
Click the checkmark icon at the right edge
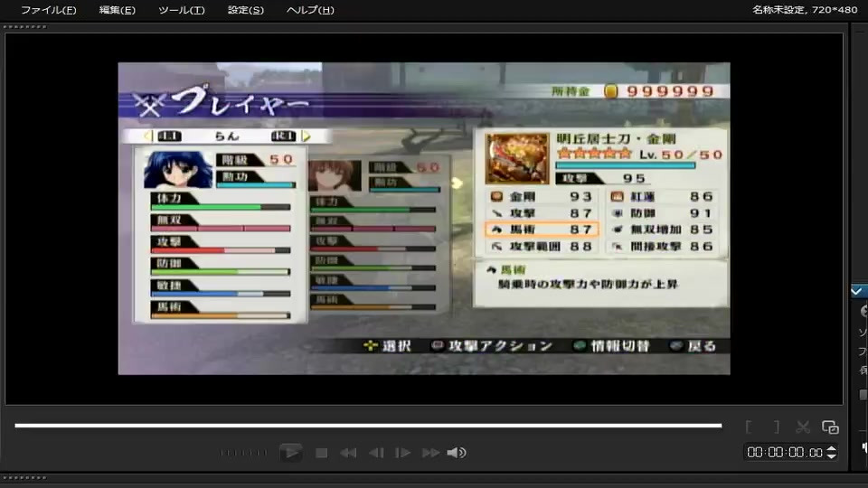pyautogui.click(x=857, y=291)
